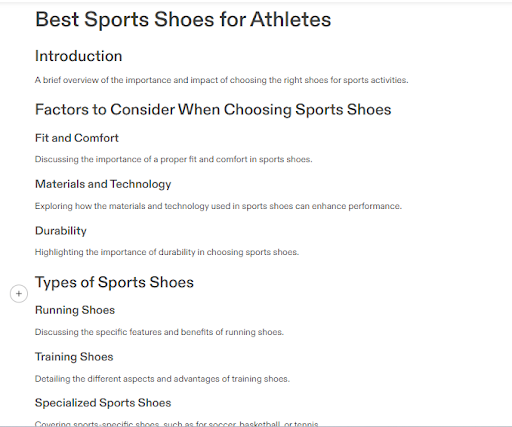The height and width of the screenshot is (427, 512).
Task: Click the sports-specific shoes paragraph
Action: click(x=177, y=424)
